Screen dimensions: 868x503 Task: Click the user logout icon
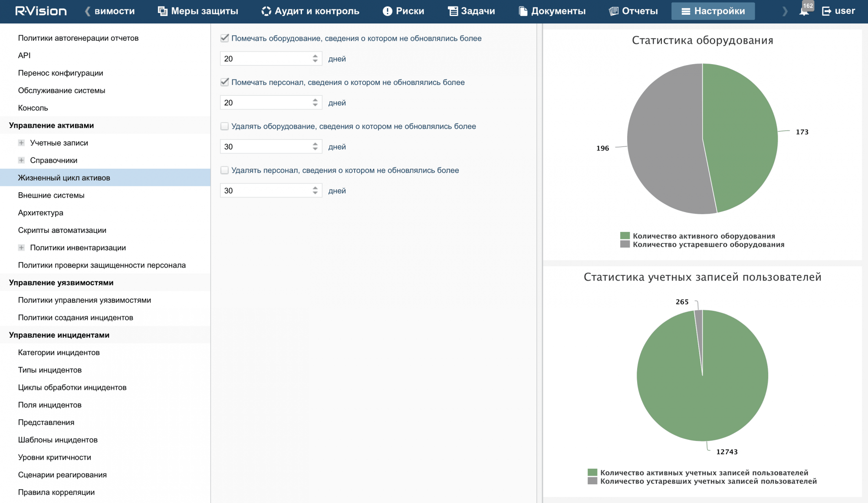click(x=827, y=11)
